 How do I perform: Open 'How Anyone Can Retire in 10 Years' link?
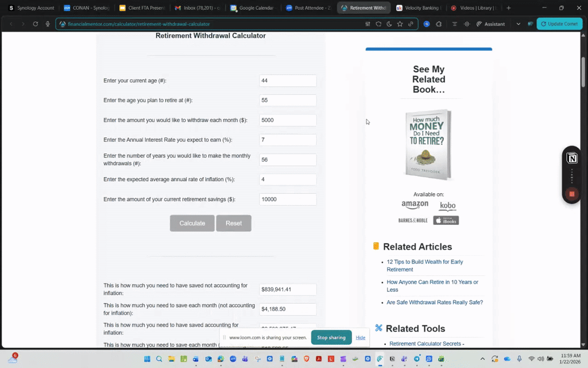tap(432, 286)
